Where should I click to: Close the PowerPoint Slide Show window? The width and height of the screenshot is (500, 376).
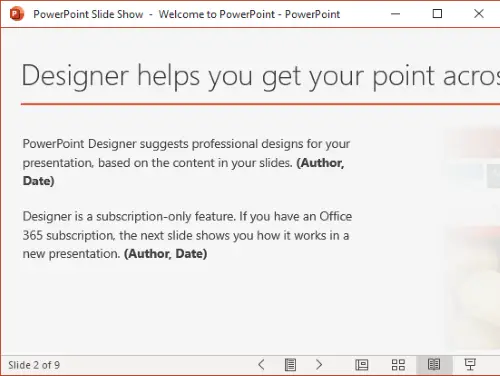[479, 14]
